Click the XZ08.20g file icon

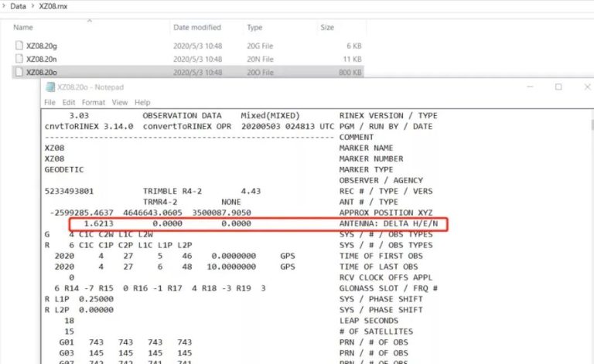click(x=19, y=46)
